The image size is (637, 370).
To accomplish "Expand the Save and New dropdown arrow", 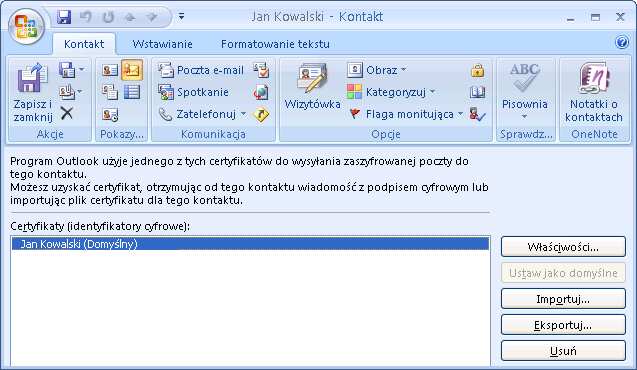I will [82, 70].
